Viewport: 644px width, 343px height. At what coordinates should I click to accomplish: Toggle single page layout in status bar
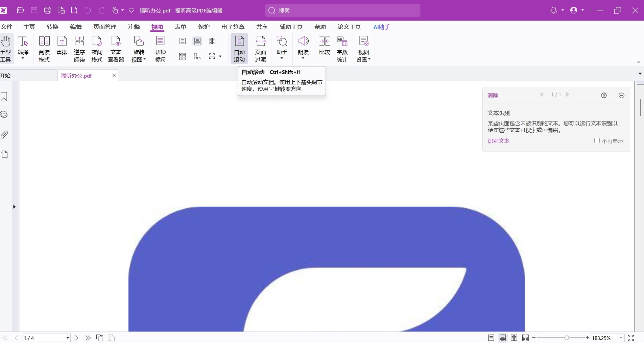[491, 338]
